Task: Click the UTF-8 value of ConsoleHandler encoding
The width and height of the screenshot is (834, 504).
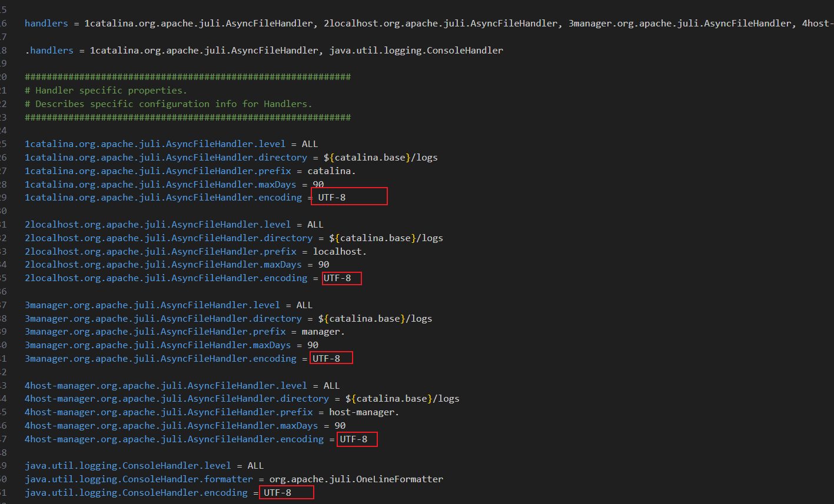Action: (x=277, y=493)
